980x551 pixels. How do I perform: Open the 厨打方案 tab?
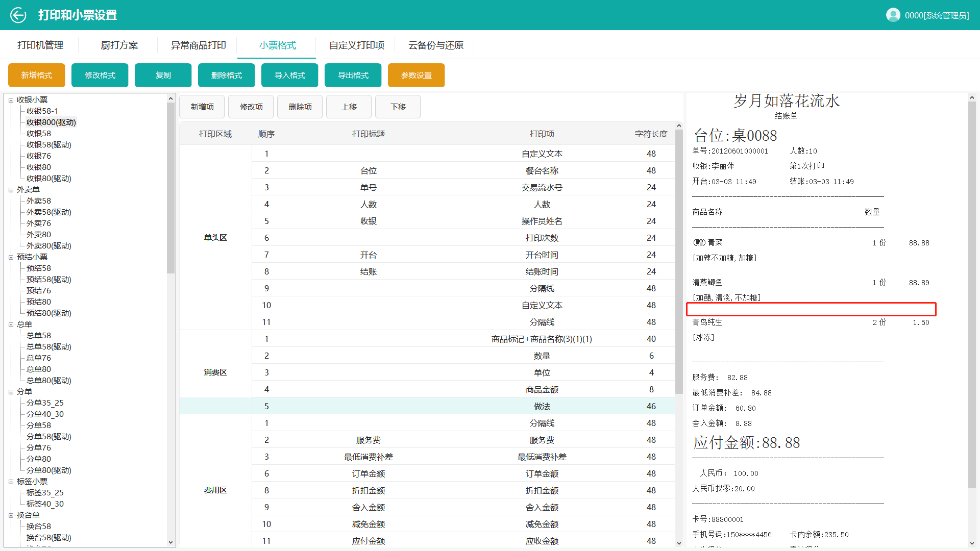pos(119,45)
